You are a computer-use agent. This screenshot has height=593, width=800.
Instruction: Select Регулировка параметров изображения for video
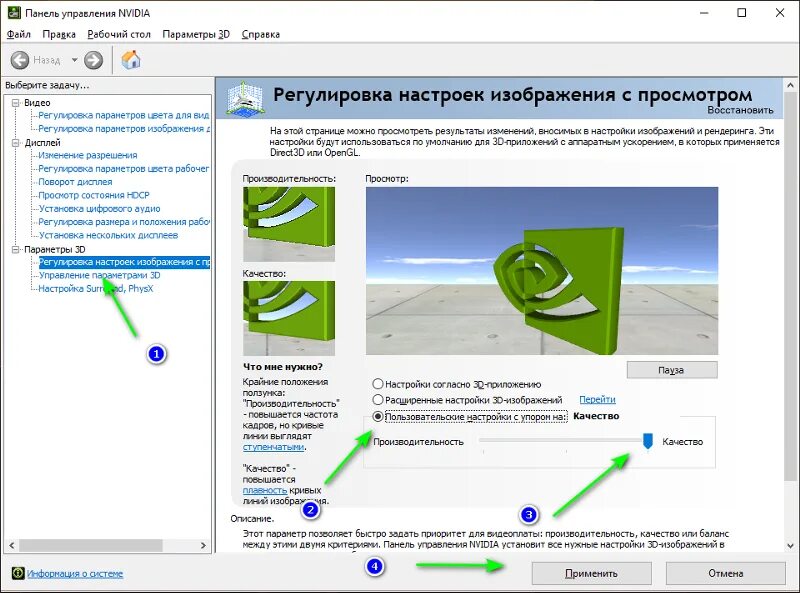[124, 129]
